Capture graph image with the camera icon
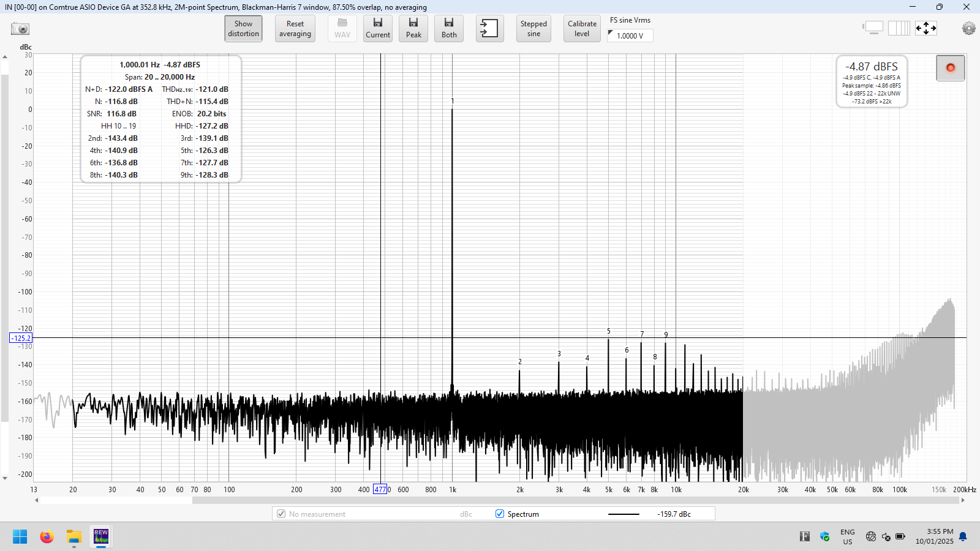 coord(20,29)
